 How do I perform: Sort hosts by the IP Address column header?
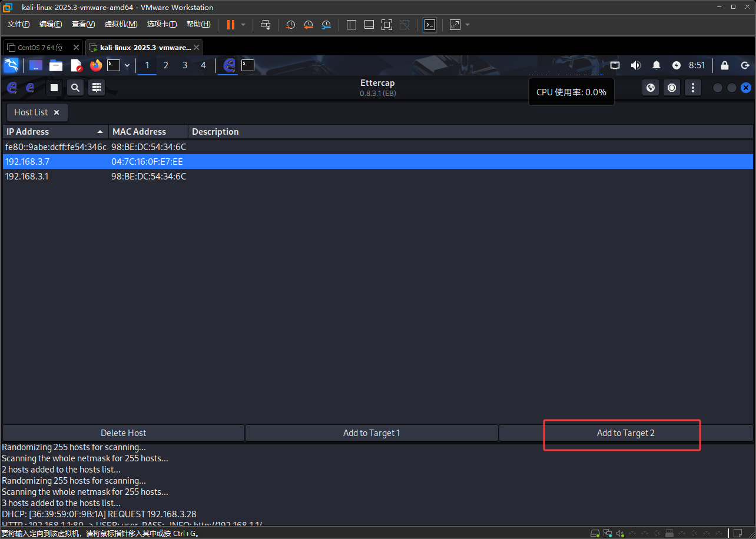(x=55, y=132)
